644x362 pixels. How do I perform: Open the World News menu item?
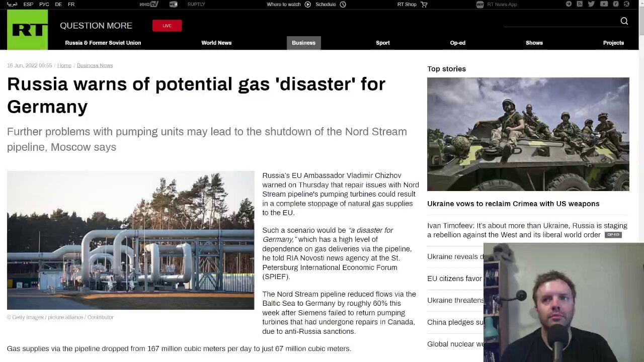[216, 43]
